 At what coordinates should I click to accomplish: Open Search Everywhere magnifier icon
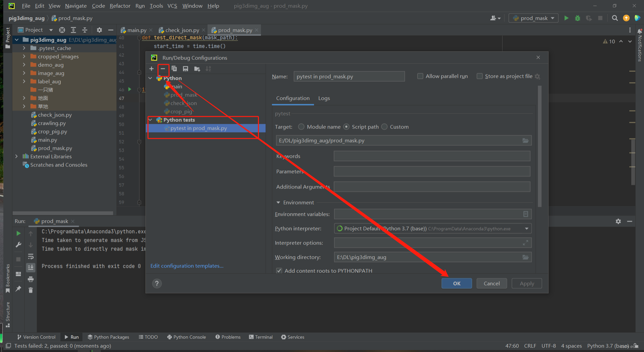[x=615, y=18]
